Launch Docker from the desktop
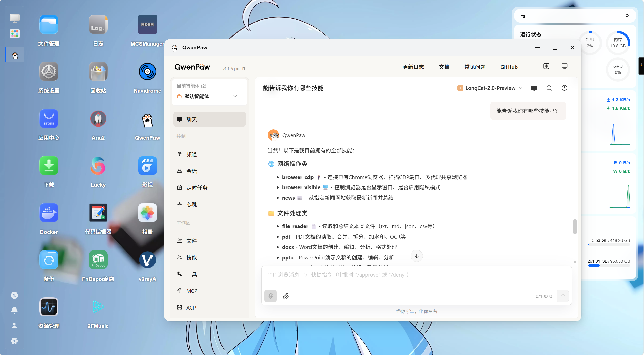 [49, 213]
